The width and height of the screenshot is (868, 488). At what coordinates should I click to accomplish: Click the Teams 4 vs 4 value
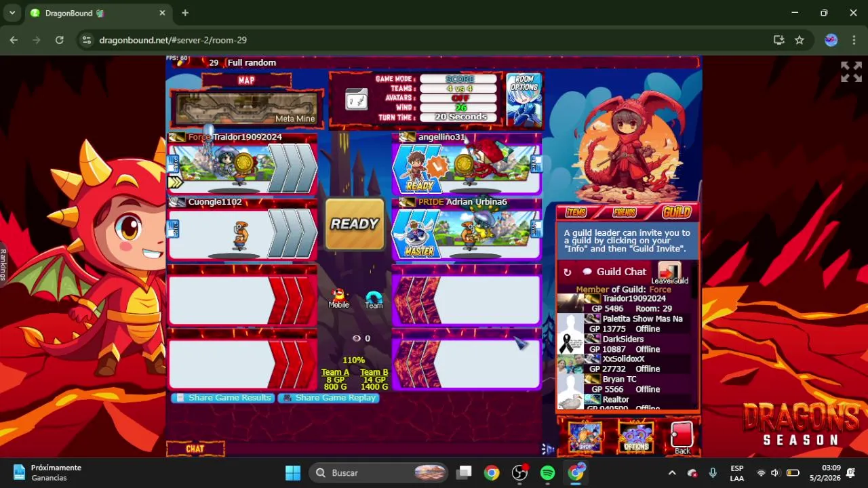pyautogui.click(x=460, y=89)
